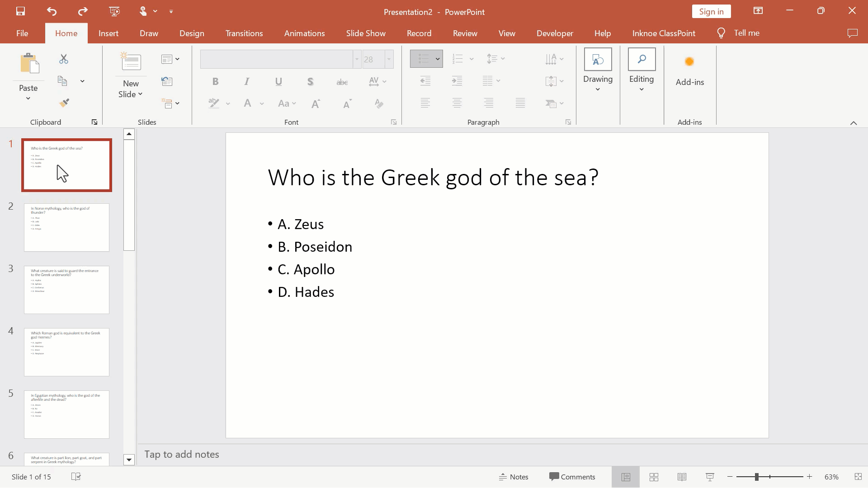Screen dimensions: 868x488
Task: Click the Text Highlight Color icon
Action: (213, 103)
